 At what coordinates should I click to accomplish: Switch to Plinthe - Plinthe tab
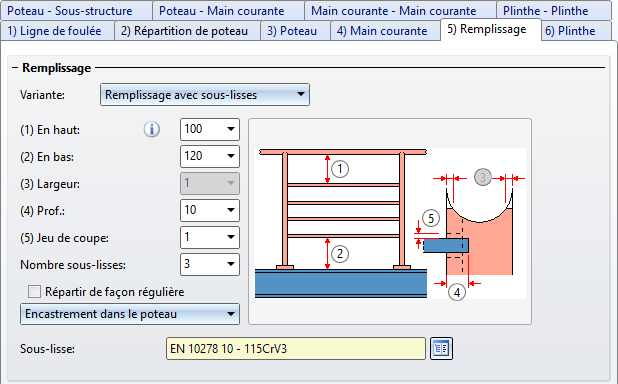pos(554,11)
